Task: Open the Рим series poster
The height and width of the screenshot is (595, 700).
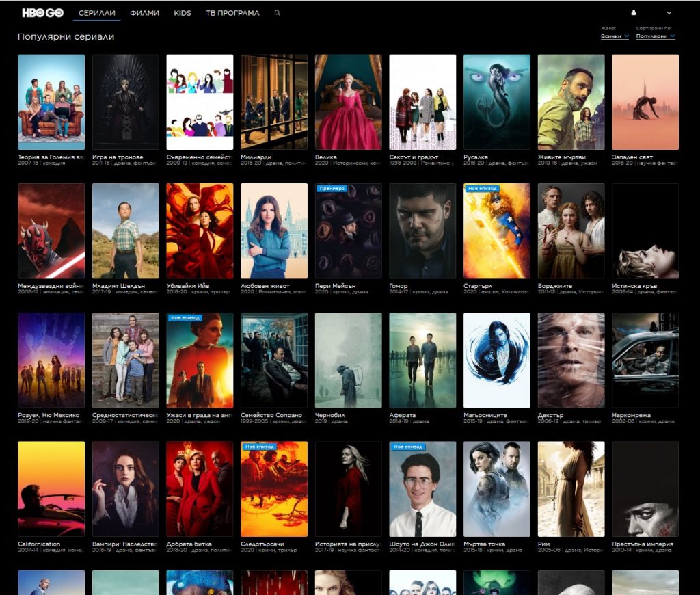Action: point(571,489)
